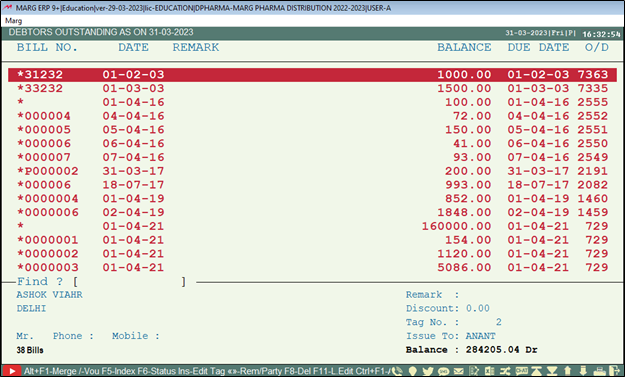Click the chat icon in the bottom toolbar
Image resolution: width=625 pixels, height=377 pixels.
pos(521,371)
